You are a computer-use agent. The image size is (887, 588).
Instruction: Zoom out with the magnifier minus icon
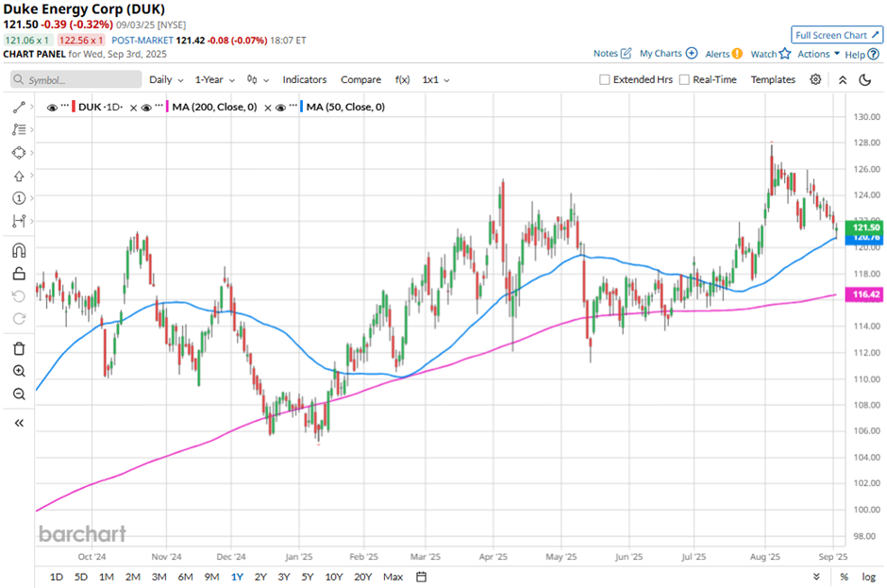pyautogui.click(x=19, y=394)
